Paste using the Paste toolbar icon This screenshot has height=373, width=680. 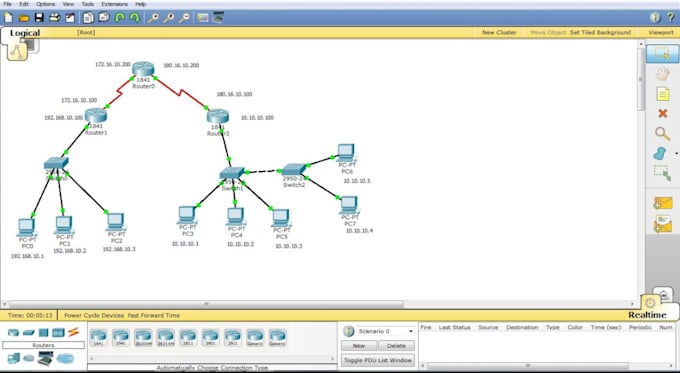[x=104, y=18]
